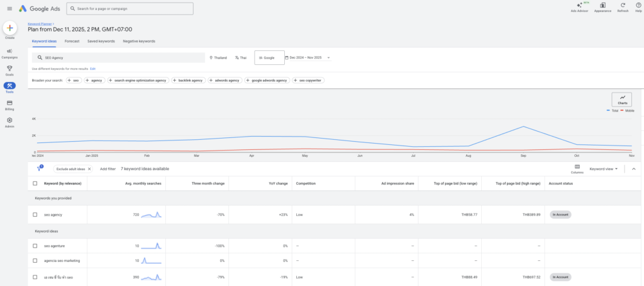Open Appearance settings
The width and height of the screenshot is (644, 286).
[x=602, y=8]
